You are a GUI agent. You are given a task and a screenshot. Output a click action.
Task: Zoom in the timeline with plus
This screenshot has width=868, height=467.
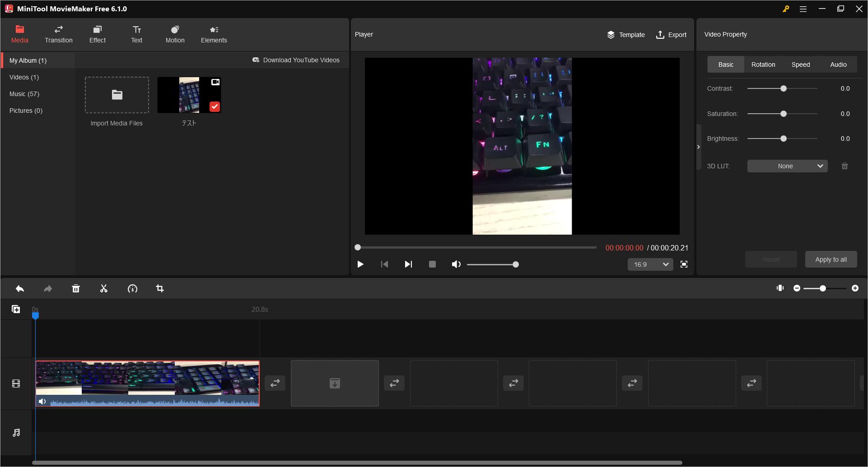855,288
